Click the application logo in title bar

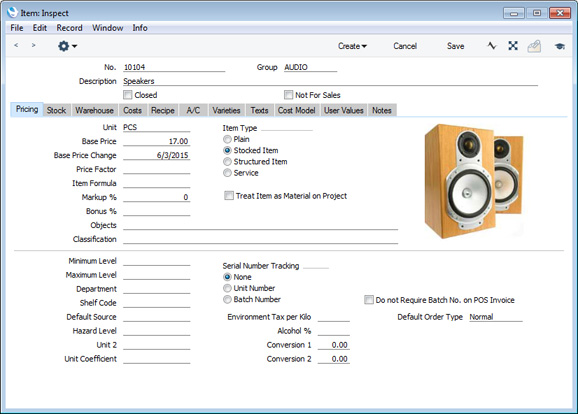[x=12, y=13]
